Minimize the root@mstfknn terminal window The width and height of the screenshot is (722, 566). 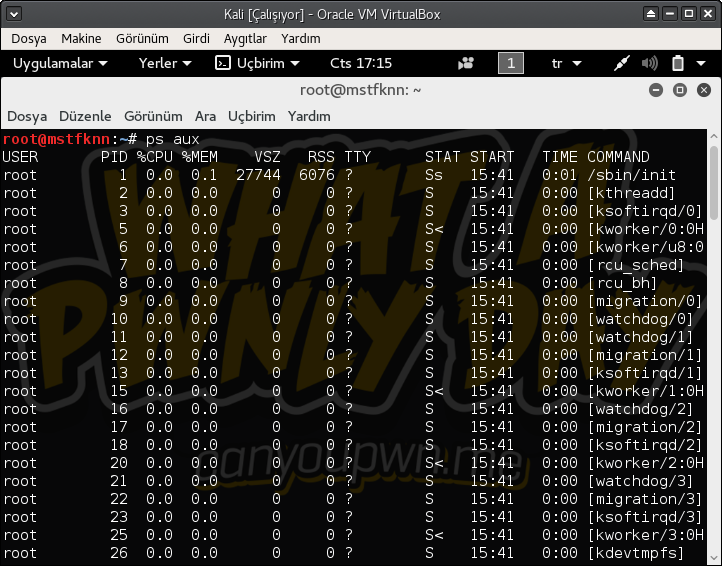[x=657, y=90]
